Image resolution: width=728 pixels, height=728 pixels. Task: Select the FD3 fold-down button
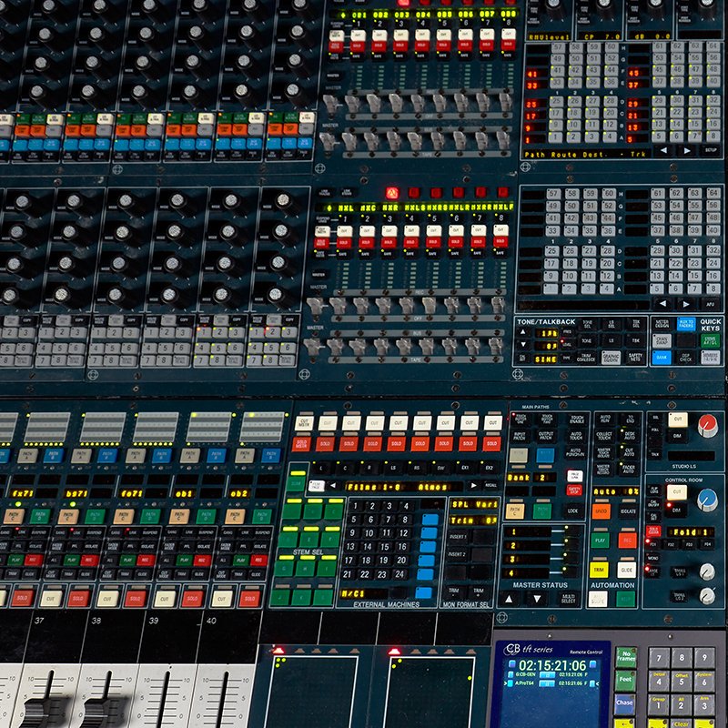(x=689, y=544)
